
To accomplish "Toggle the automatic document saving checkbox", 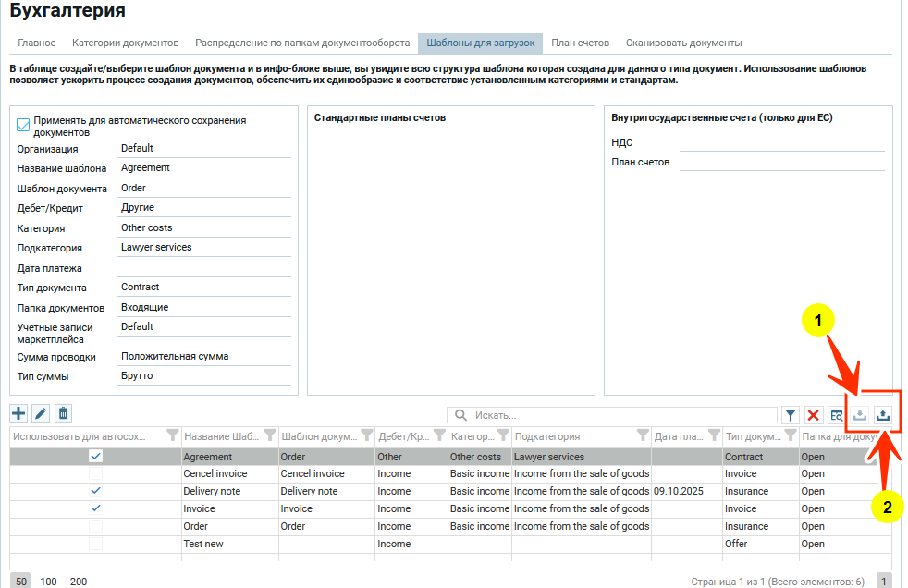I will (24, 125).
